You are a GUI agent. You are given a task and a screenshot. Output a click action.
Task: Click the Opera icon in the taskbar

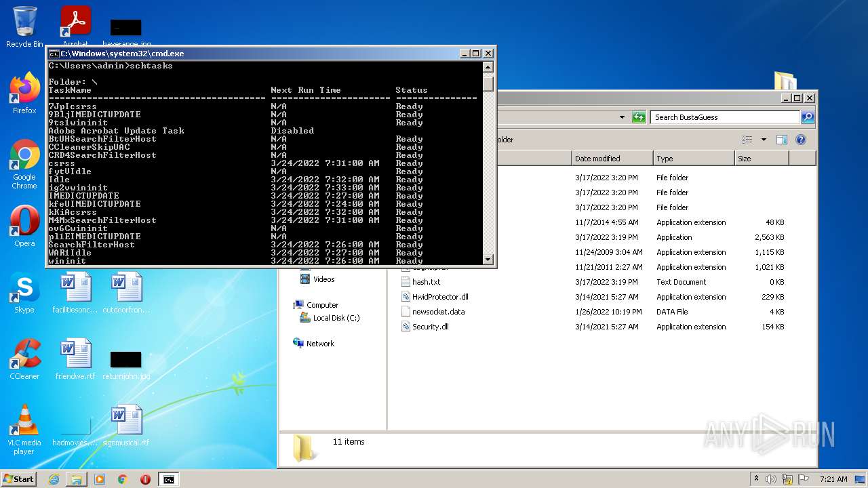pos(145,479)
